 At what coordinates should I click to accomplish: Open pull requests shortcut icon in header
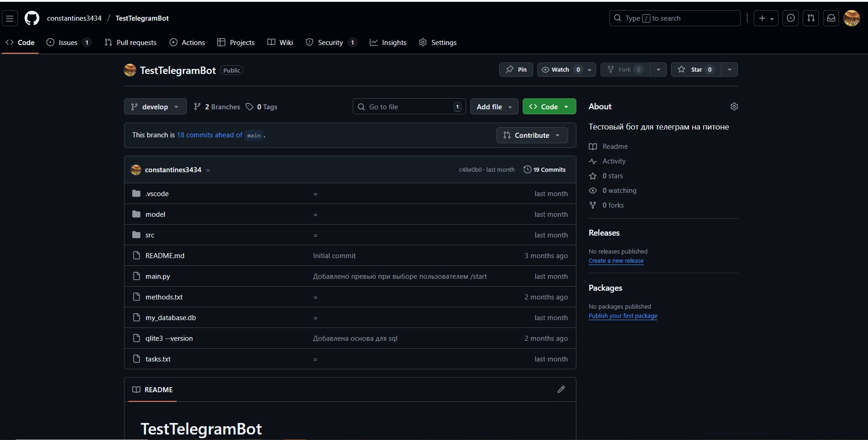pyautogui.click(x=811, y=18)
